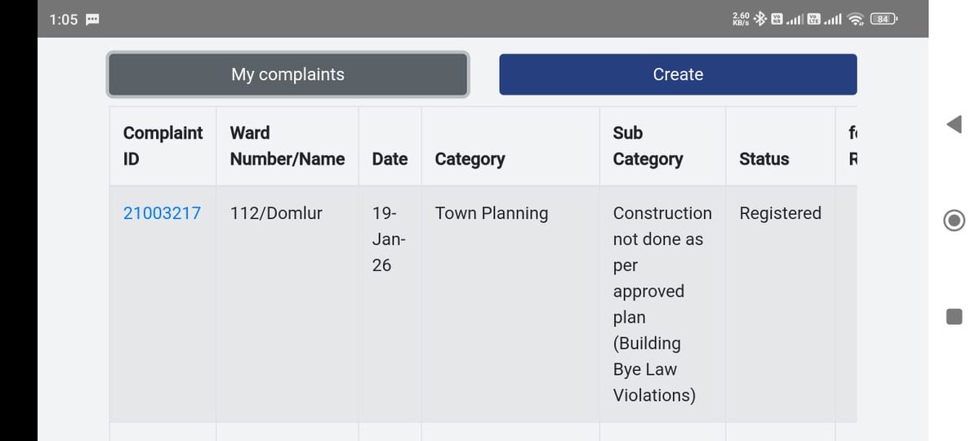Tap the Bluetooth icon in status bar
980x441 pixels.
759,19
